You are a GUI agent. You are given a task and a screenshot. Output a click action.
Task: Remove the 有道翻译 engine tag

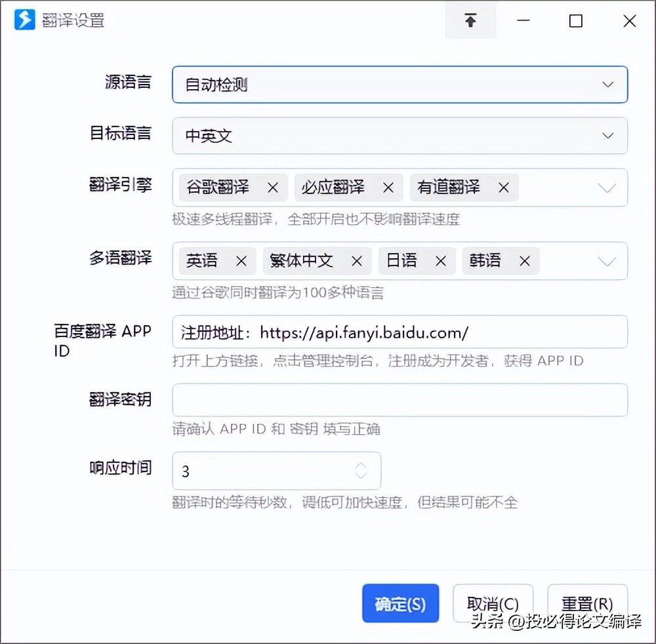[504, 188]
